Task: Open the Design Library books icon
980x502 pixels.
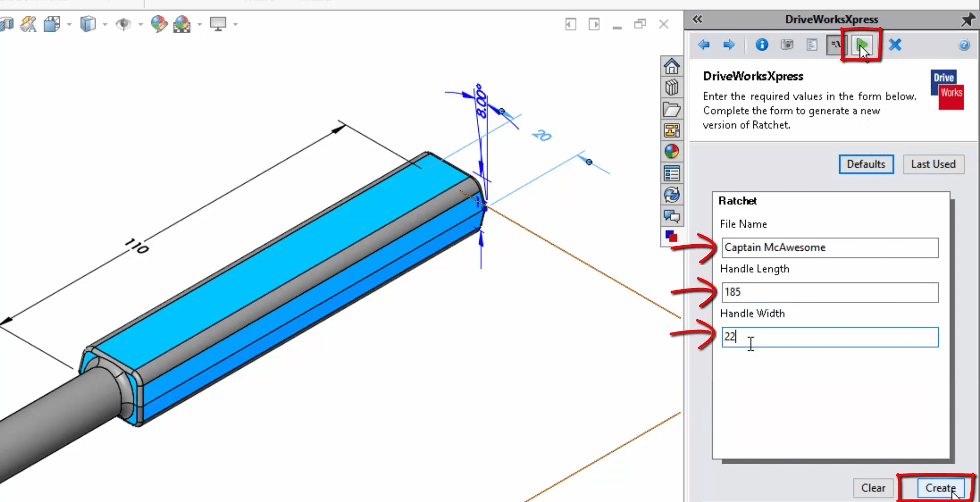Action: click(x=672, y=88)
